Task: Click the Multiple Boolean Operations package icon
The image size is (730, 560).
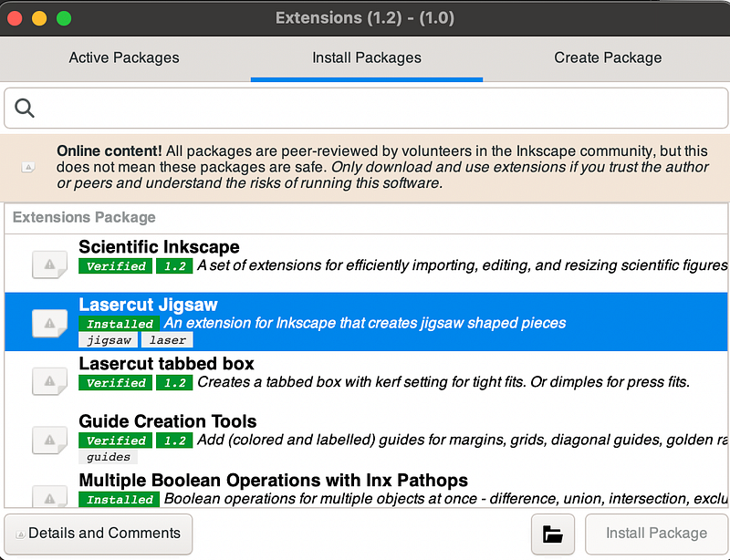Action: tap(49, 496)
